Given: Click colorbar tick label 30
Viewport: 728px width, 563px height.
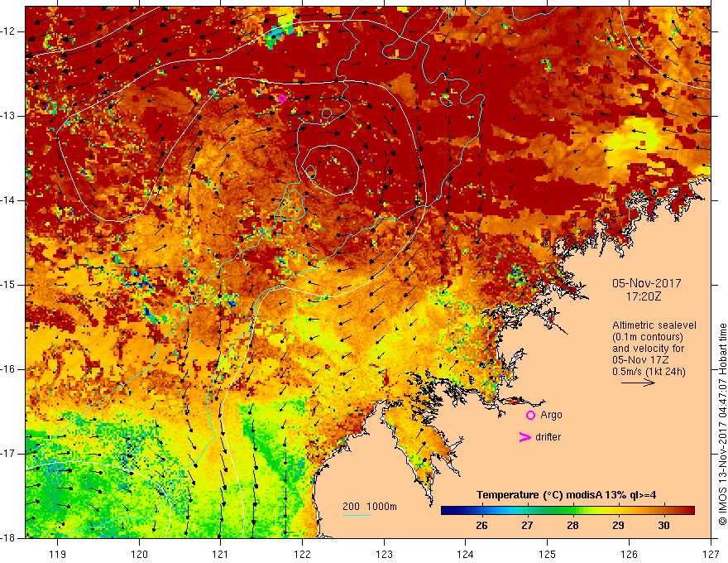Looking at the screenshot, I should [x=663, y=526].
